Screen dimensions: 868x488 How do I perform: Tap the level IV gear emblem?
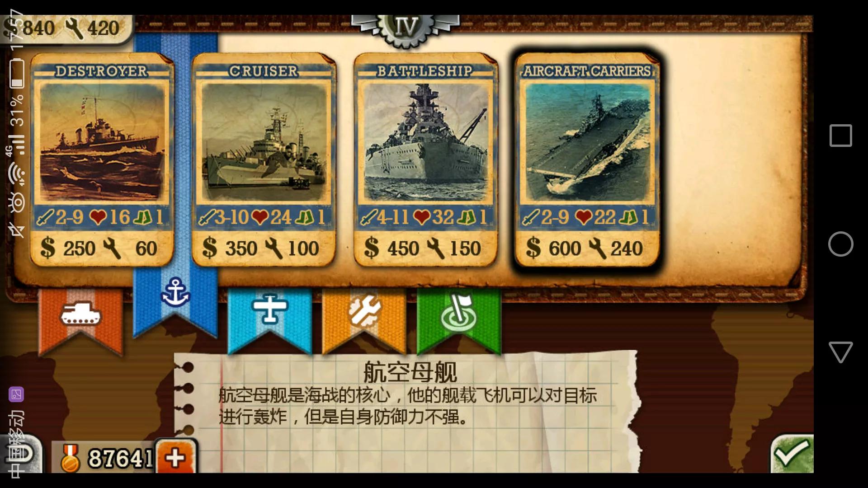(406, 28)
